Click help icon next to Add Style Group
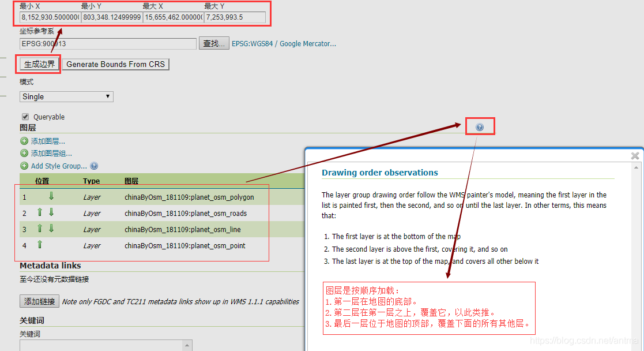Screen dimensions: 644x351 (x=94, y=166)
